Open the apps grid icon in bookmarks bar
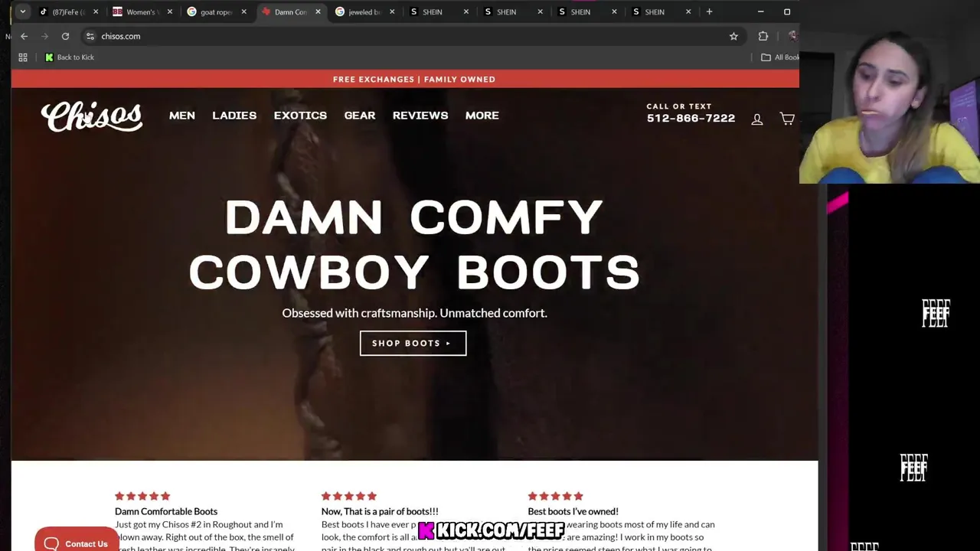 click(23, 57)
